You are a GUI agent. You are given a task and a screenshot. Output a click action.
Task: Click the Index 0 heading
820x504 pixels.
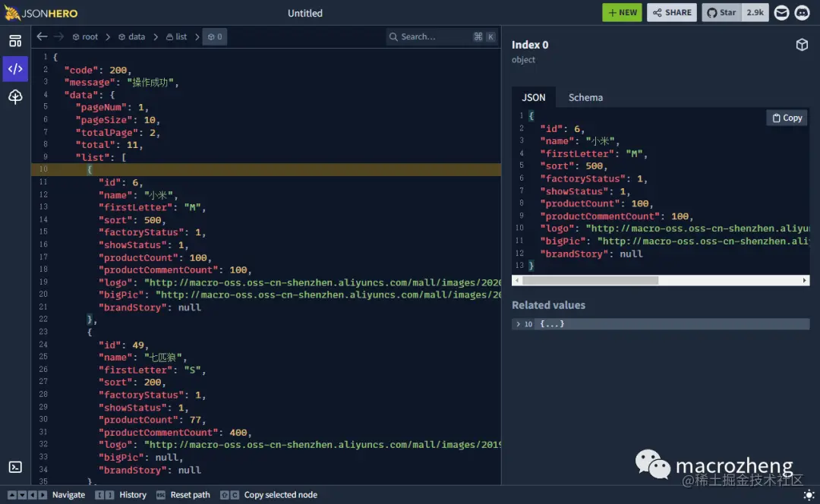coord(530,45)
